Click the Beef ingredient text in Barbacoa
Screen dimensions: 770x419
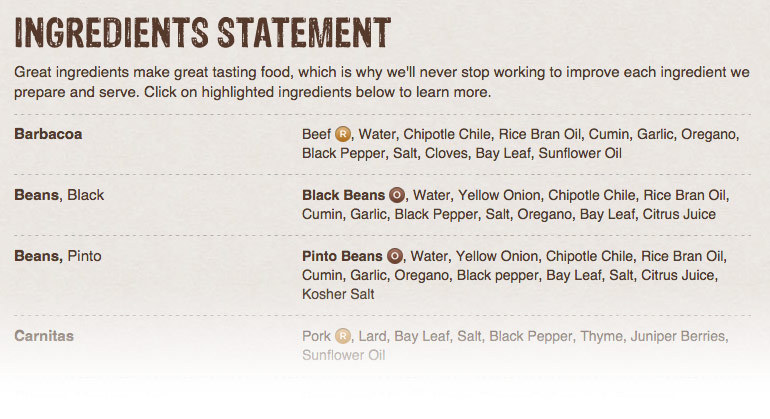(x=317, y=134)
